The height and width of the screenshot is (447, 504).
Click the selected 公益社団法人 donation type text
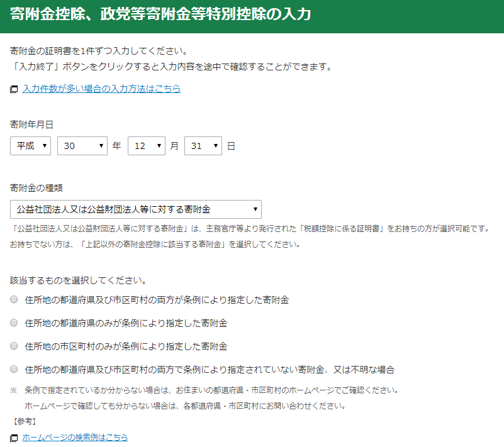point(113,209)
